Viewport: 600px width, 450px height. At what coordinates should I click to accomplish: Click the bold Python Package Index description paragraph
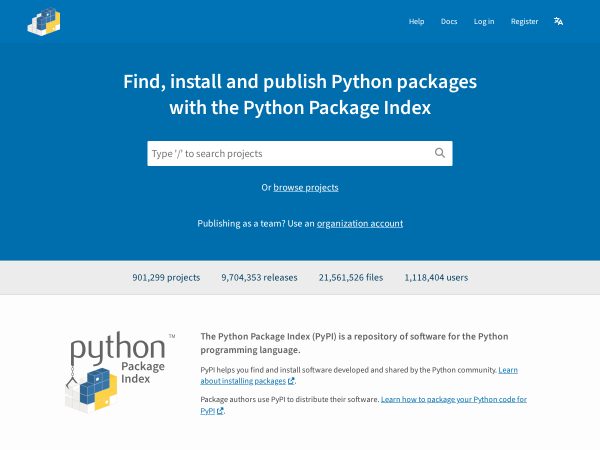pos(354,343)
